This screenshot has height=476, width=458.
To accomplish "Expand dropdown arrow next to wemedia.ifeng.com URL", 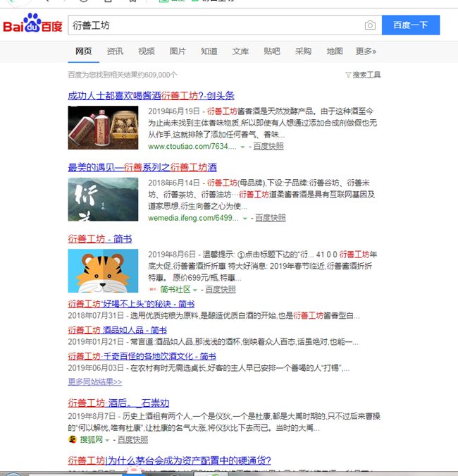I will click(245, 219).
